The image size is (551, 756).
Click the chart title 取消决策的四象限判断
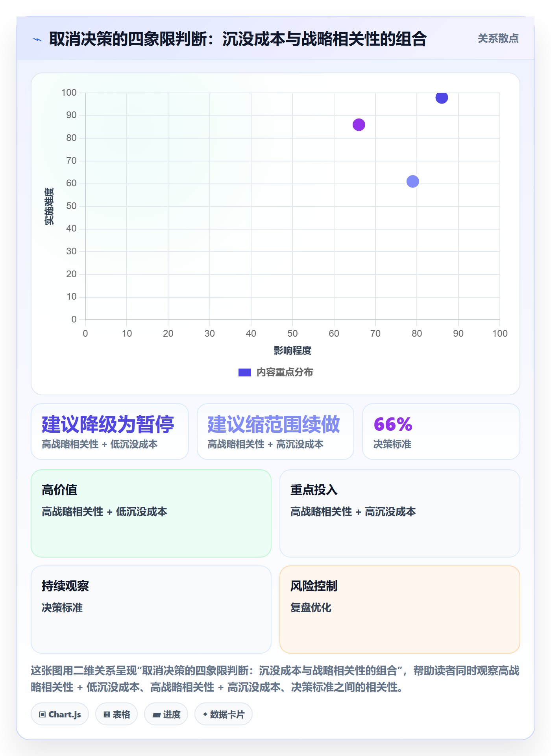pyautogui.click(x=238, y=39)
